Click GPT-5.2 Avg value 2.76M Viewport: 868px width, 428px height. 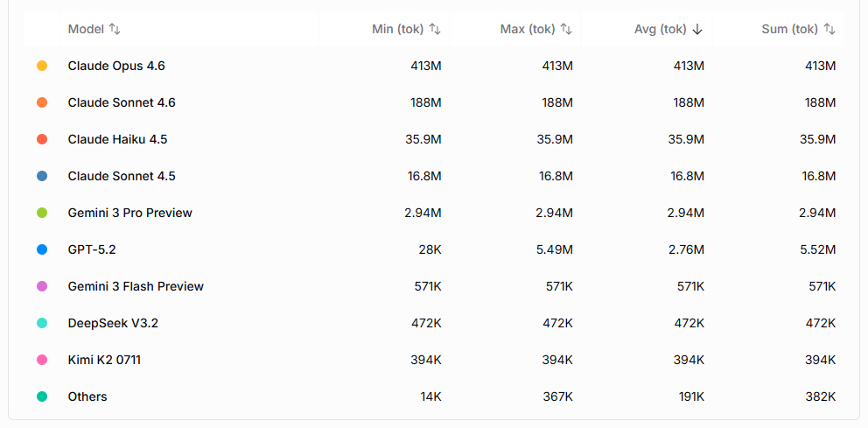tap(686, 249)
